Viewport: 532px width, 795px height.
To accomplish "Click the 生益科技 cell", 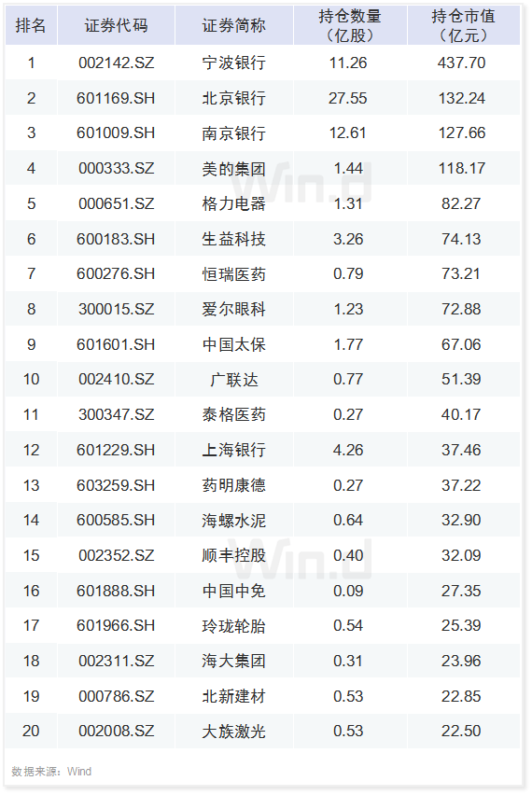I will coord(233,239).
